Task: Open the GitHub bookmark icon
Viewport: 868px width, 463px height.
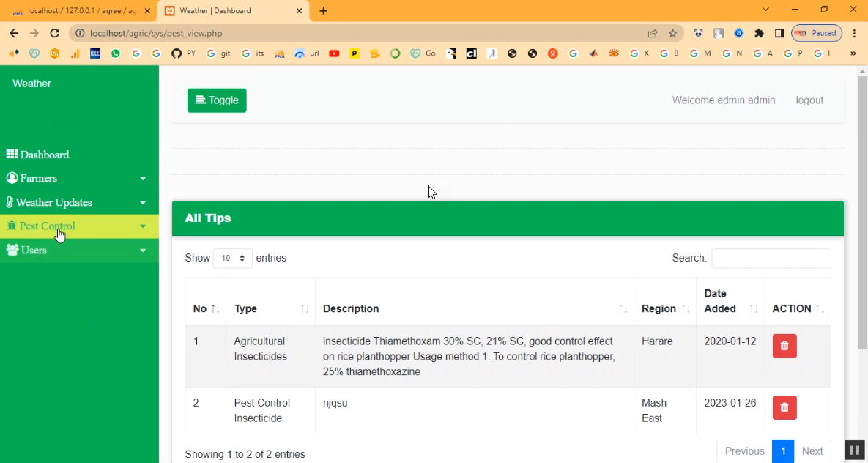Action: (176, 53)
